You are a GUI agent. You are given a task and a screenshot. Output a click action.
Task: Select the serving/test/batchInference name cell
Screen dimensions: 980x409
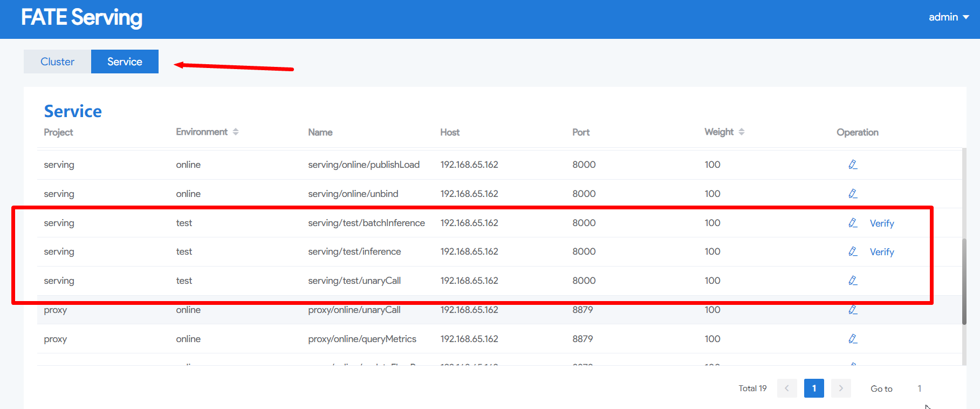click(x=366, y=223)
